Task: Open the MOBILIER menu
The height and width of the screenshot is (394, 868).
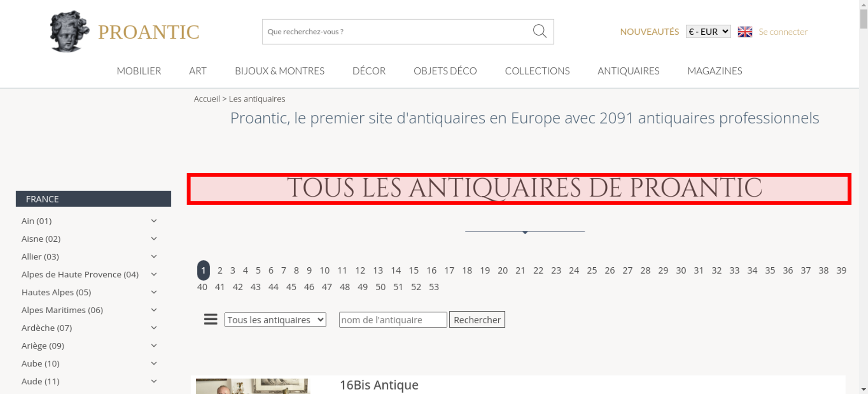Action: [x=139, y=71]
